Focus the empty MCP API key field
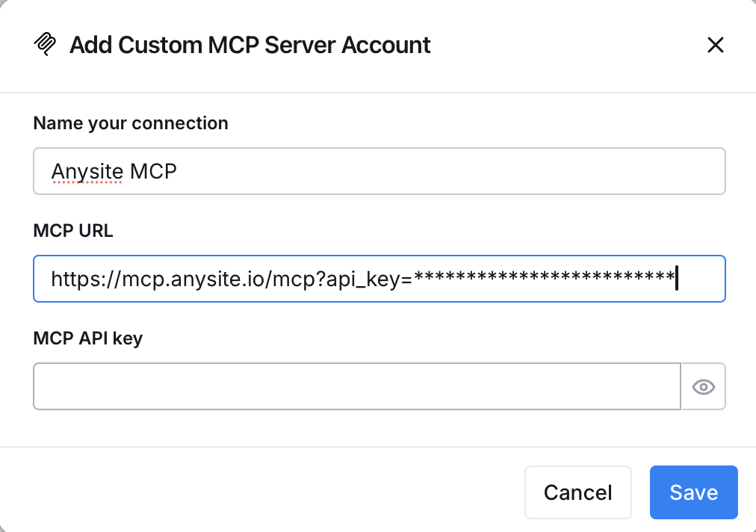Image resolution: width=756 pixels, height=532 pixels. (x=356, y=386)
